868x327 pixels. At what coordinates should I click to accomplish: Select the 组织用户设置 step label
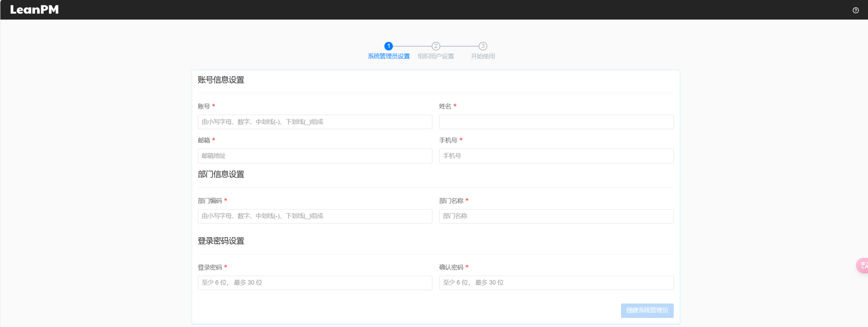pyautogui.click(x=436, y=56)
